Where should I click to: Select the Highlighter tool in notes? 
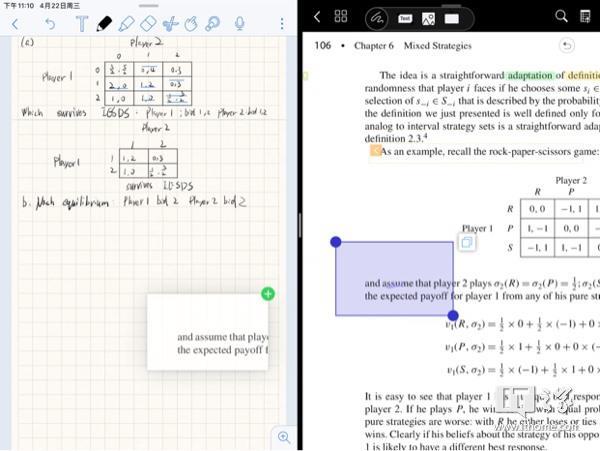click(126, 24)
